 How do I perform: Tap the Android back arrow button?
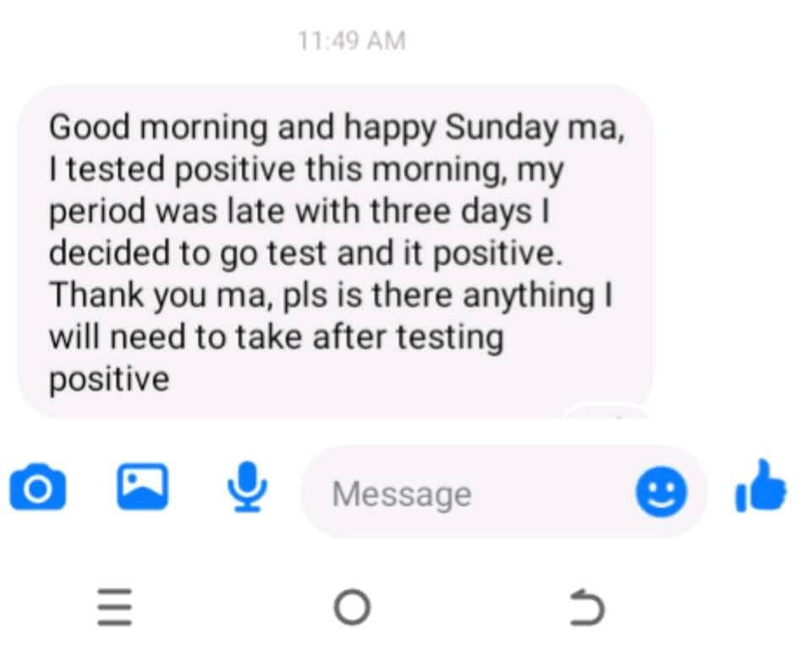587,607
